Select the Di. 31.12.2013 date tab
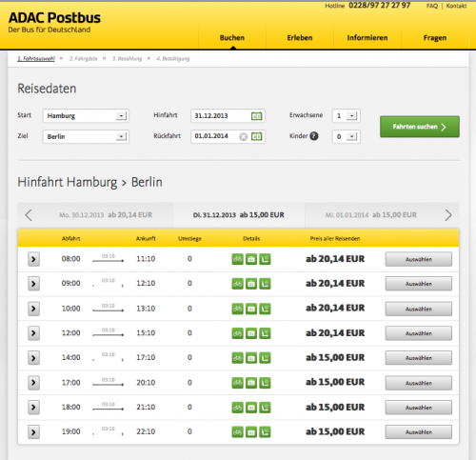 239,215
